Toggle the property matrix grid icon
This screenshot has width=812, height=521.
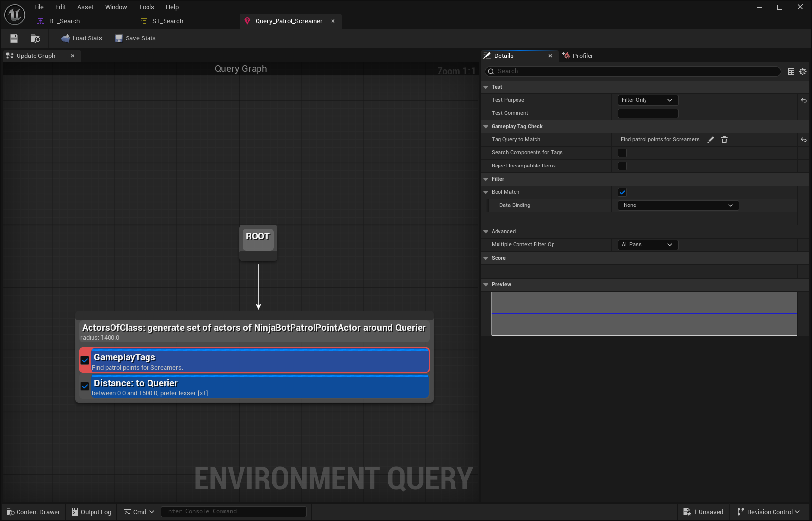click(791, 72)
